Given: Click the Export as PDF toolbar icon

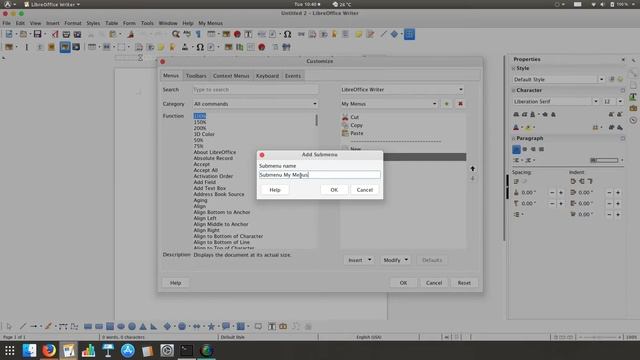Looking at the screenshot, I should click(x=55, y=34).
